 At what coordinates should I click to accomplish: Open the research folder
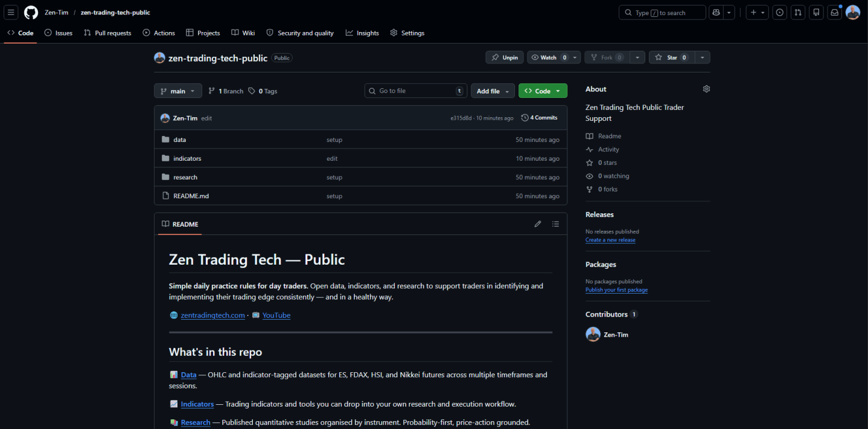(x=185, y=177)
